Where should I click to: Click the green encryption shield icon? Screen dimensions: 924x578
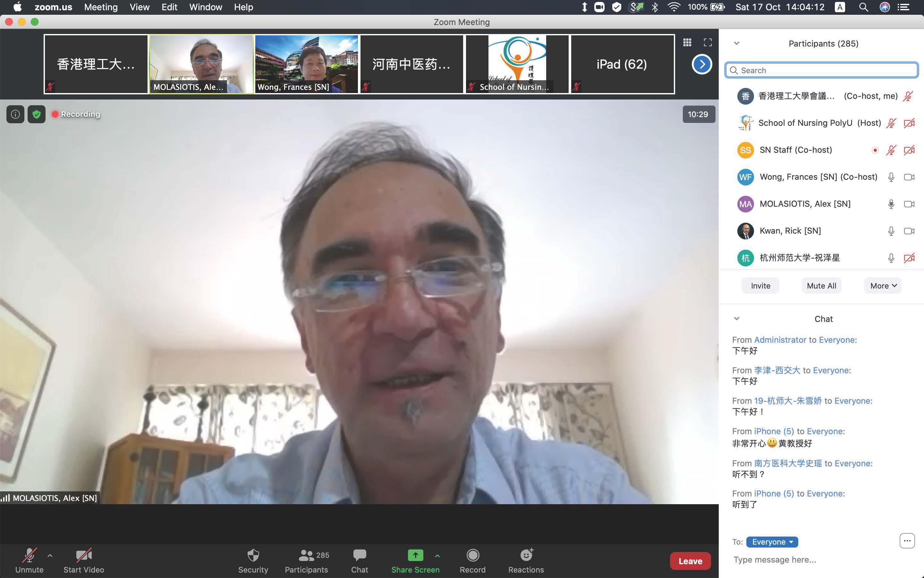tap(37, 114)
